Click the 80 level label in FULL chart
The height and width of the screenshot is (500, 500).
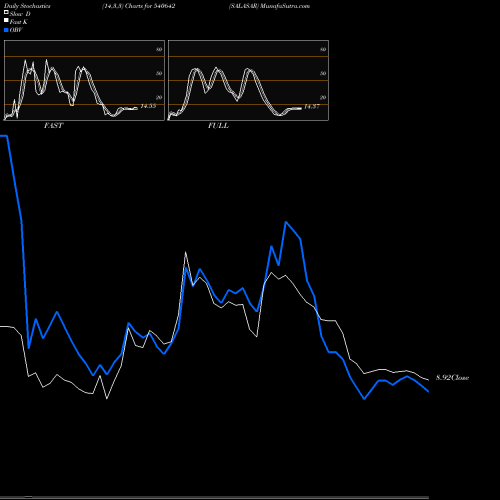click(x=323, y=49)
